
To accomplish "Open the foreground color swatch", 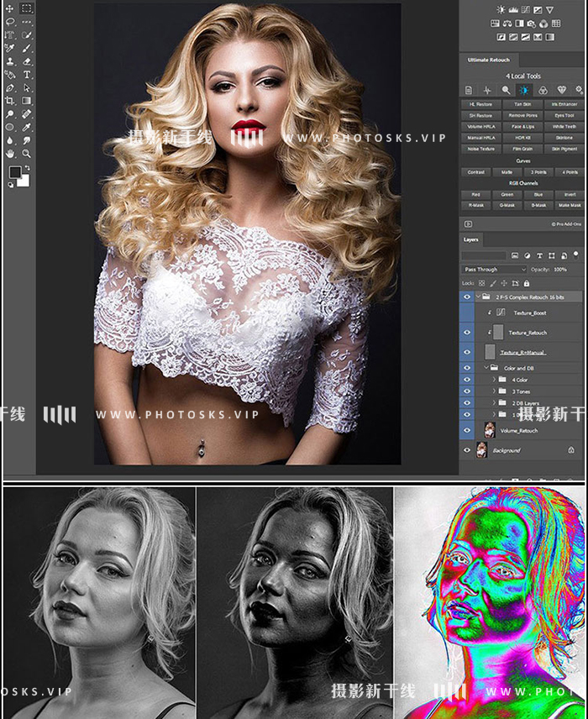I will point(14,172).
